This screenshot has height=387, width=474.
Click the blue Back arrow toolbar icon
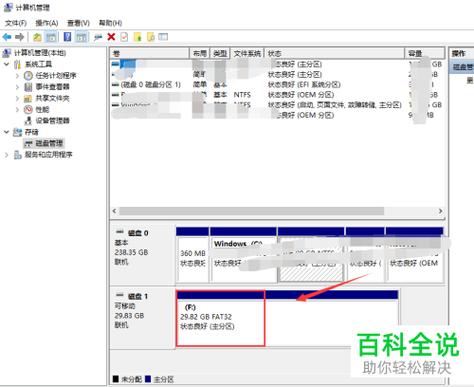[x=7, y=37]
